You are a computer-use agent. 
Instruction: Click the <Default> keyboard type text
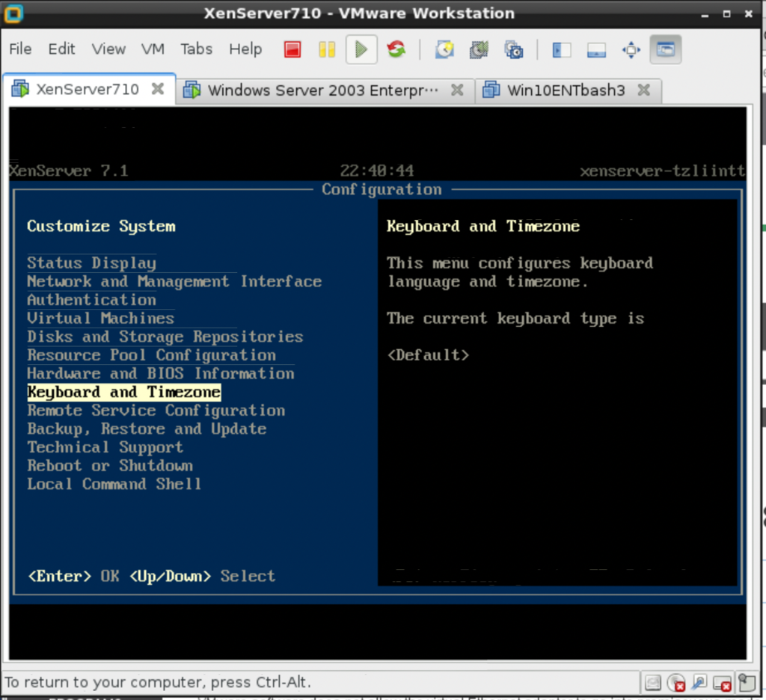428,354
